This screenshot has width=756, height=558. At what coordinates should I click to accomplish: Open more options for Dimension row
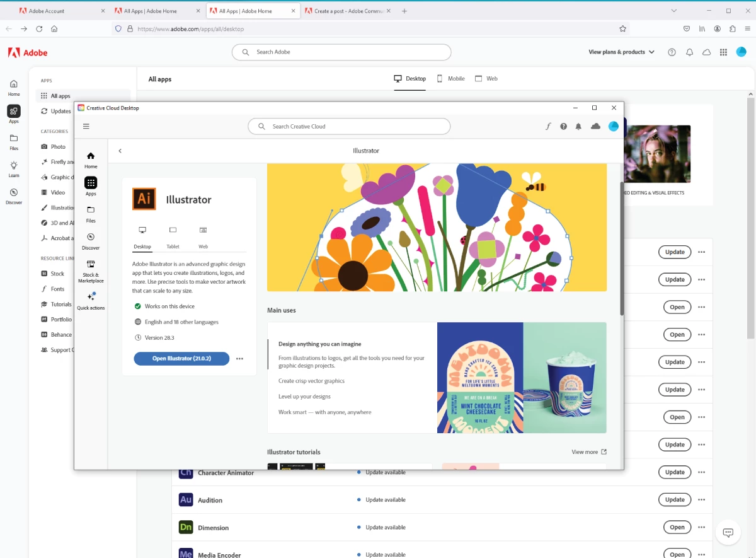tap(701, 527)
